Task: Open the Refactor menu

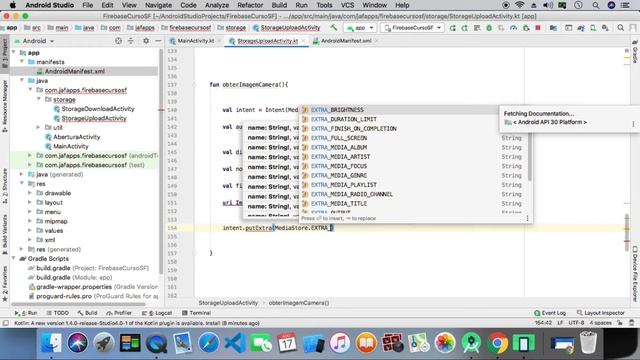Action: [250, 5]
